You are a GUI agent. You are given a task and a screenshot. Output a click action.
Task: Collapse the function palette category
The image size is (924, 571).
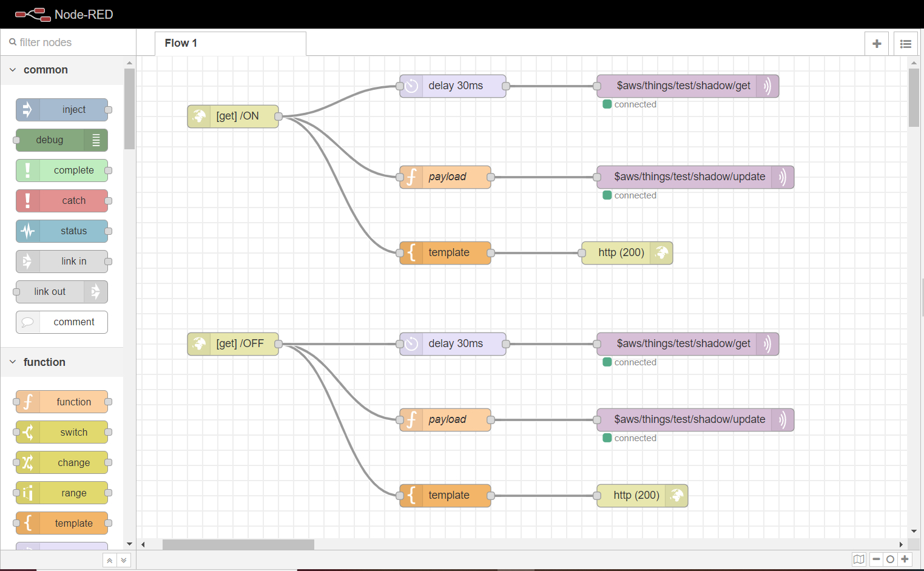coord(13,362)
